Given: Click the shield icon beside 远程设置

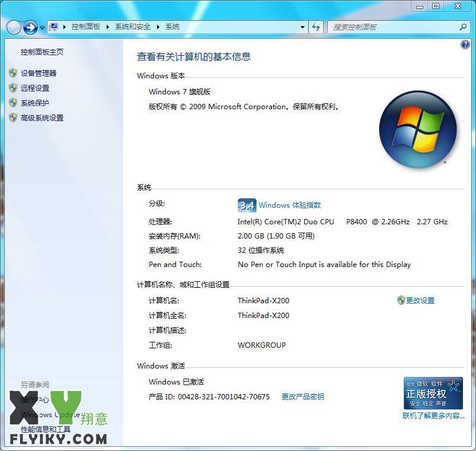Looking at the screenshot, I should (x=13, y=88).
